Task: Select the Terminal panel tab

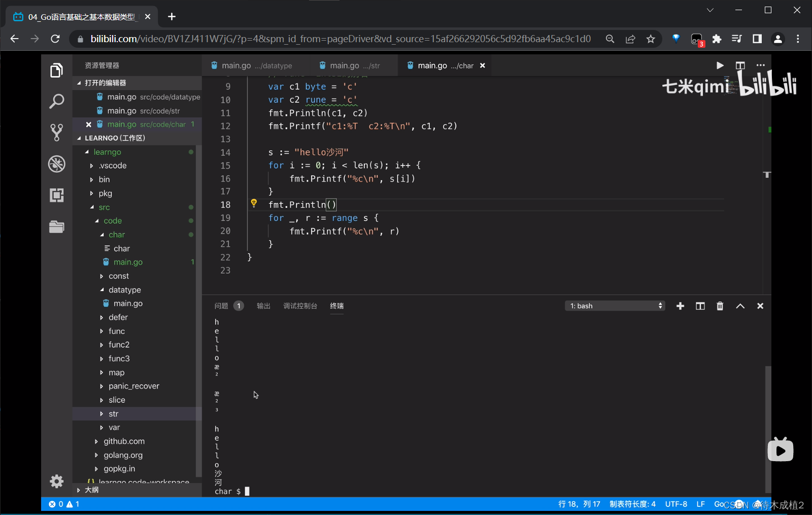Action: pyautogui.click(x=336, y=306)
